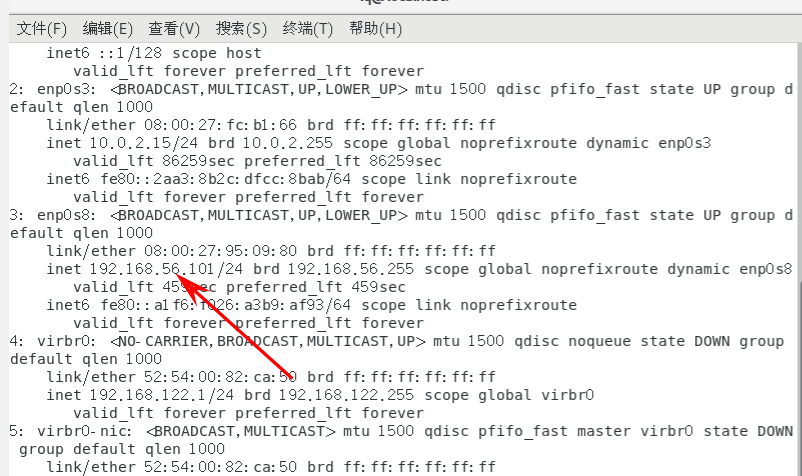Open the 查看(V) menu
Screen dimensions: 802x476
point(174,29)
